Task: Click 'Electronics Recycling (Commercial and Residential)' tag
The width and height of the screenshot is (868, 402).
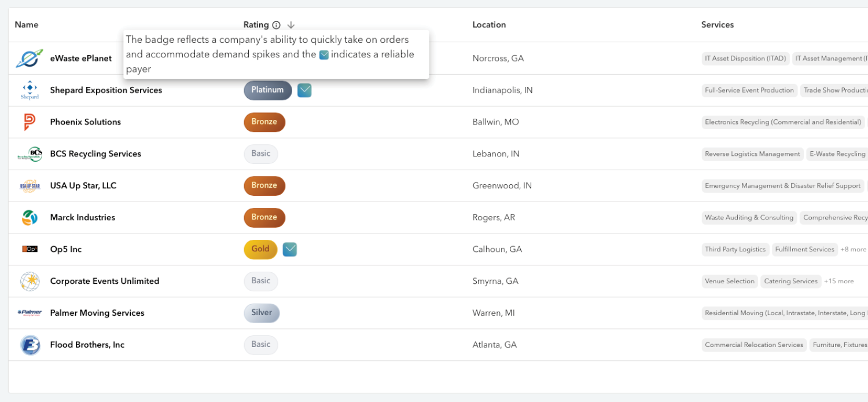Action: click(x=783, y=122)
